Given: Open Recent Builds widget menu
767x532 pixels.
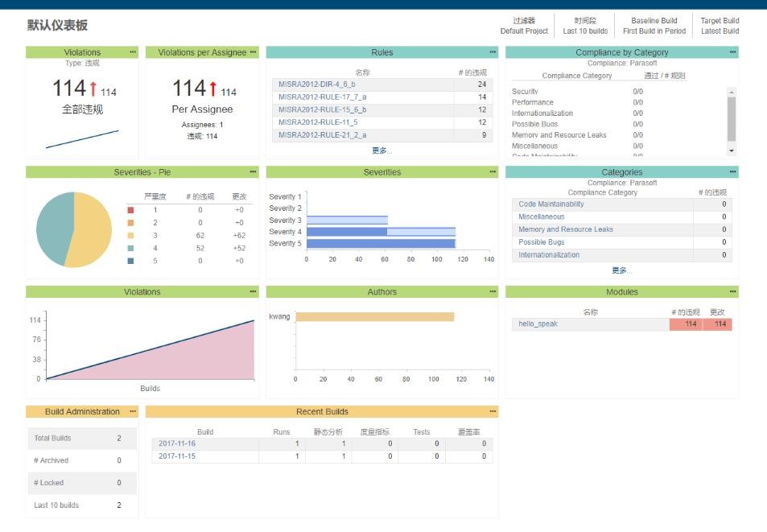Looking at the screenshot, I should (x=493, y=411).
